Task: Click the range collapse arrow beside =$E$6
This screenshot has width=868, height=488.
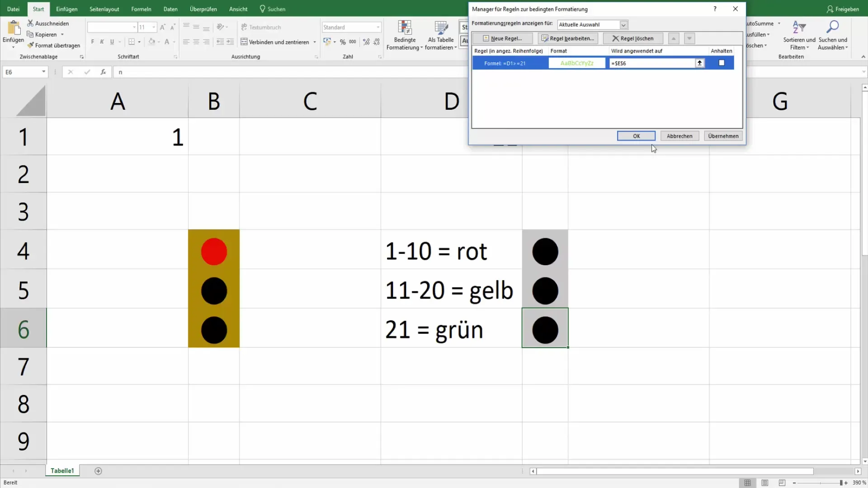Action: [x=699, y=63]
